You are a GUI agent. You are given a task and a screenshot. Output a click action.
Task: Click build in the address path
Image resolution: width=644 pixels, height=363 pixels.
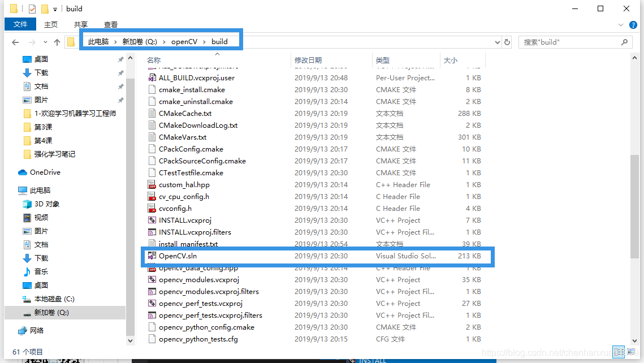pos(219,41)
